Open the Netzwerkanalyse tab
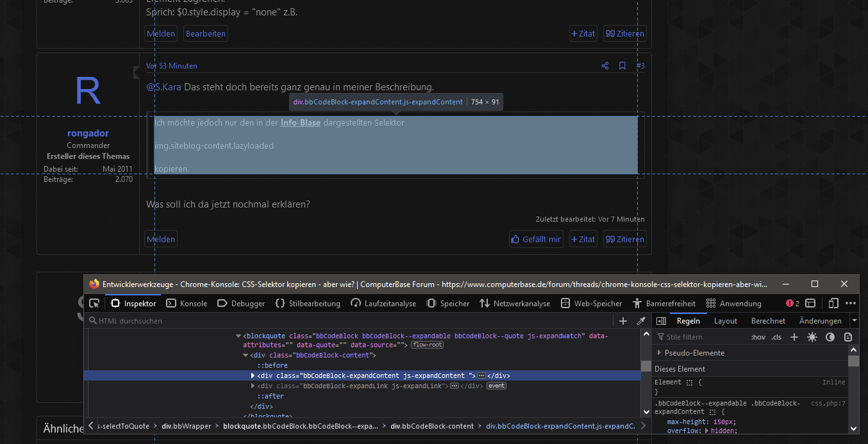The width and height of the screenshot is (868, 444). [515, 304]
